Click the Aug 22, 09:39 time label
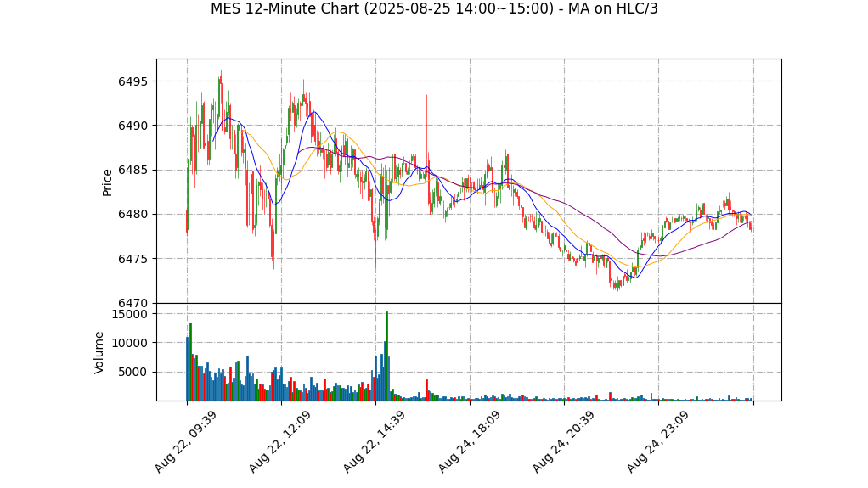 [x=185, y=442]
